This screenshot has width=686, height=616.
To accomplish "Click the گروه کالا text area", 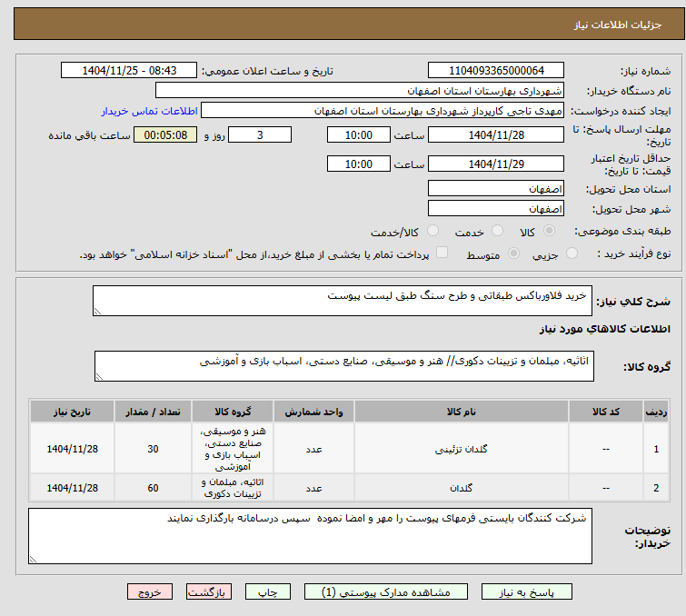I will (344, 366).
